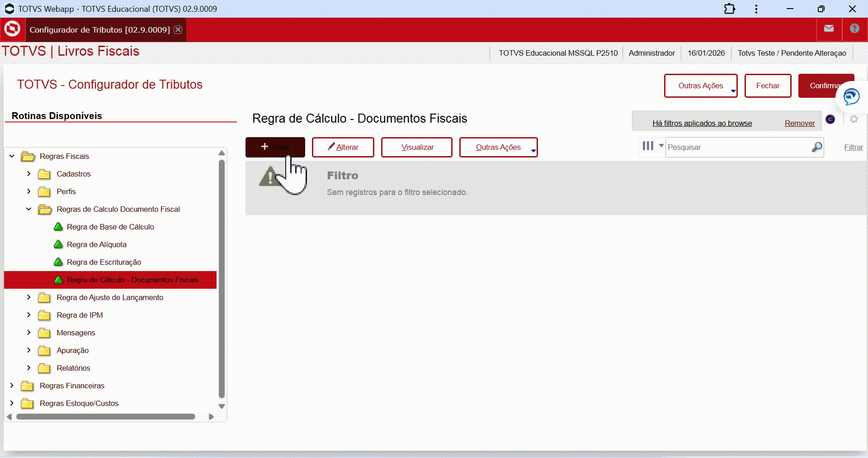Click the Perfis folder icon

coord(44,191)
